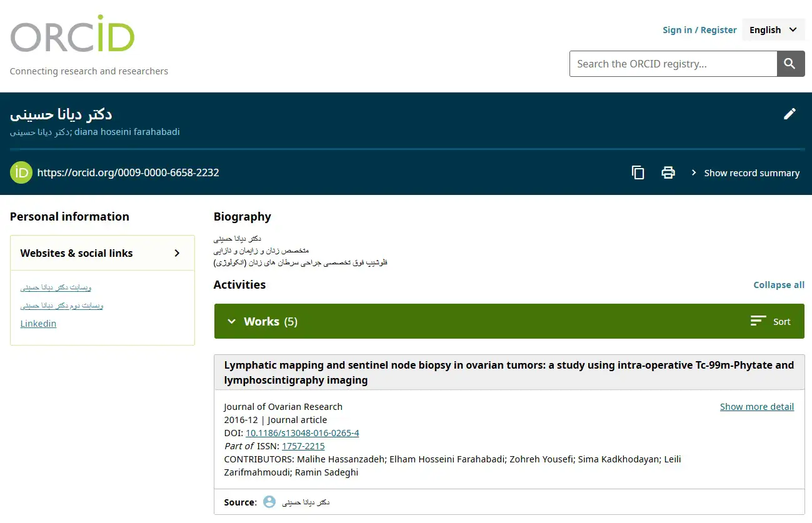
Task: Expand Websites & social links arrow
Action: click(x=177, y=253)
